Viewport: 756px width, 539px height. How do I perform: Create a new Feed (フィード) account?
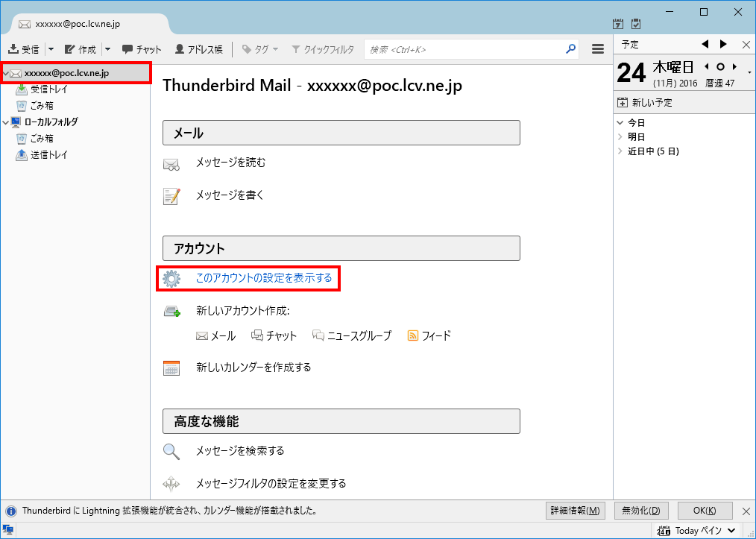429,336
